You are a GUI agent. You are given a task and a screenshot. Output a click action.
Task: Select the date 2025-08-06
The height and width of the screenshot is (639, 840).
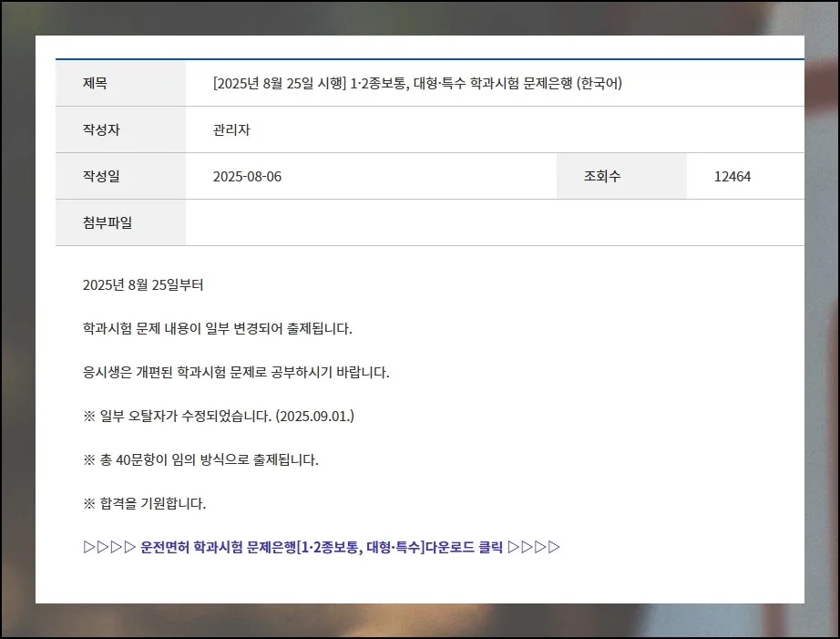(x=247, y=176)
